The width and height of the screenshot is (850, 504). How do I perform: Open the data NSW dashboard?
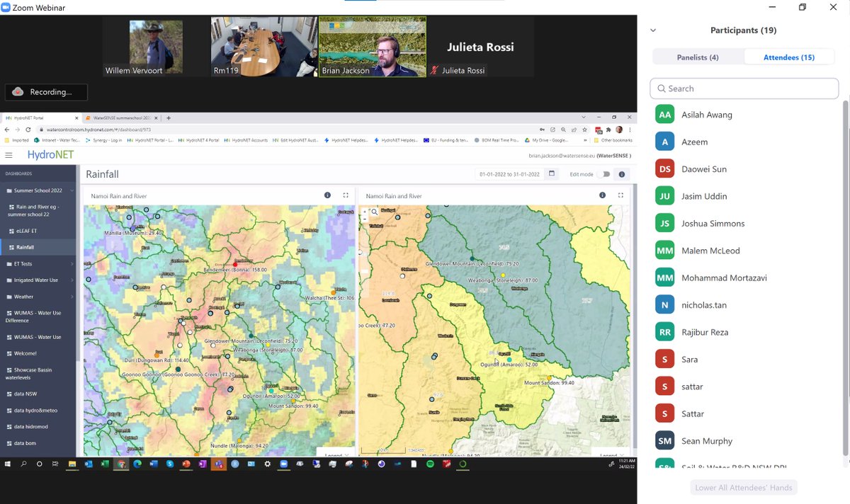tap(38, 393)
